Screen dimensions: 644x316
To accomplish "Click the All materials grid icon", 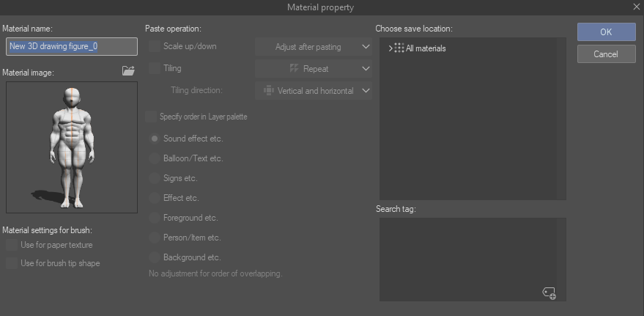I will coord(399,48).
